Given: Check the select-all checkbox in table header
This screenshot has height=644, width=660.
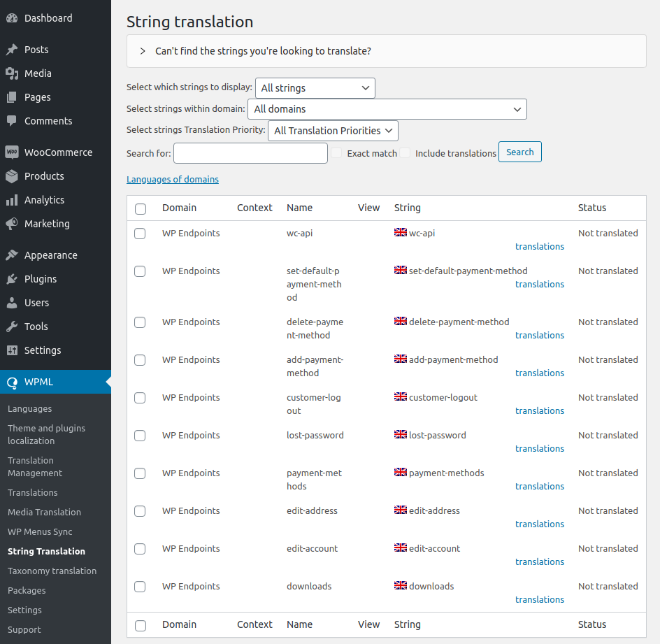Looking at the screenshot, I should click(141, 209).
